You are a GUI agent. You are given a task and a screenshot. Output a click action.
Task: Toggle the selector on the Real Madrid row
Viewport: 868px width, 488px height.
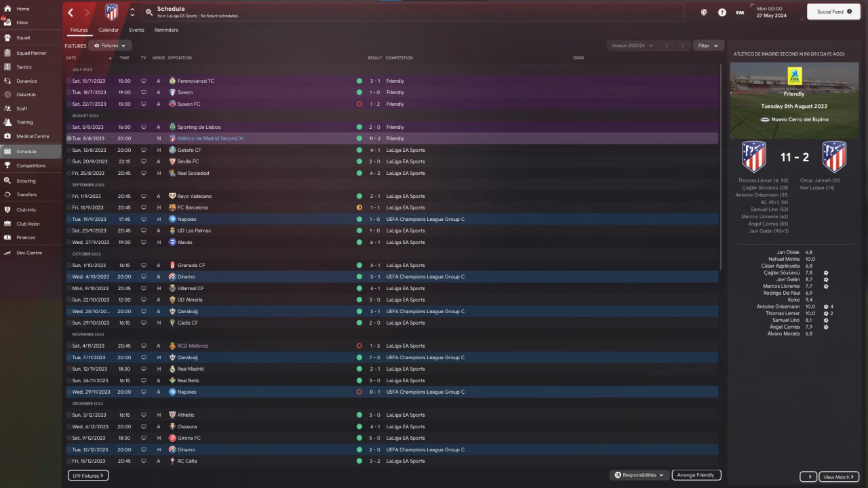tap(69, 369)
